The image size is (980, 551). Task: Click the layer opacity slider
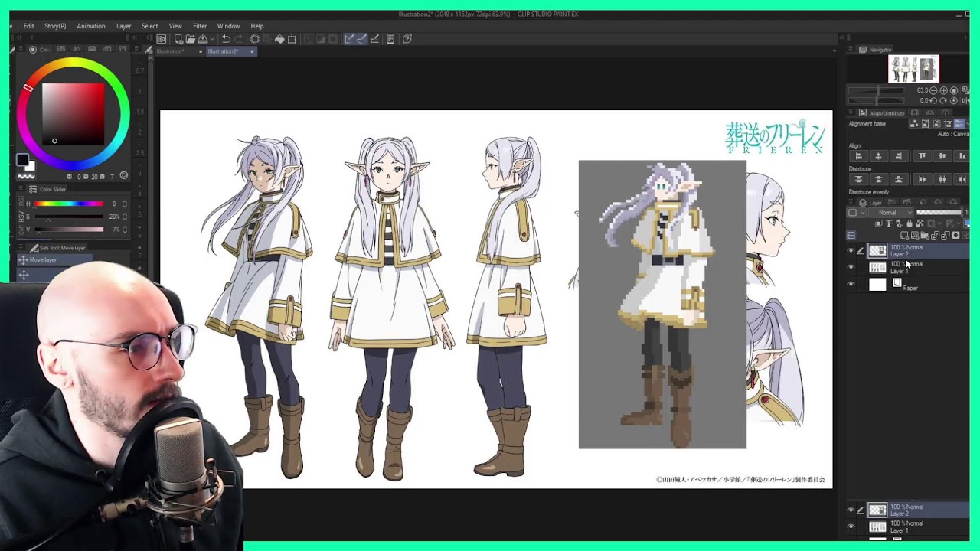pyautogui.click(x=939, y=213)
